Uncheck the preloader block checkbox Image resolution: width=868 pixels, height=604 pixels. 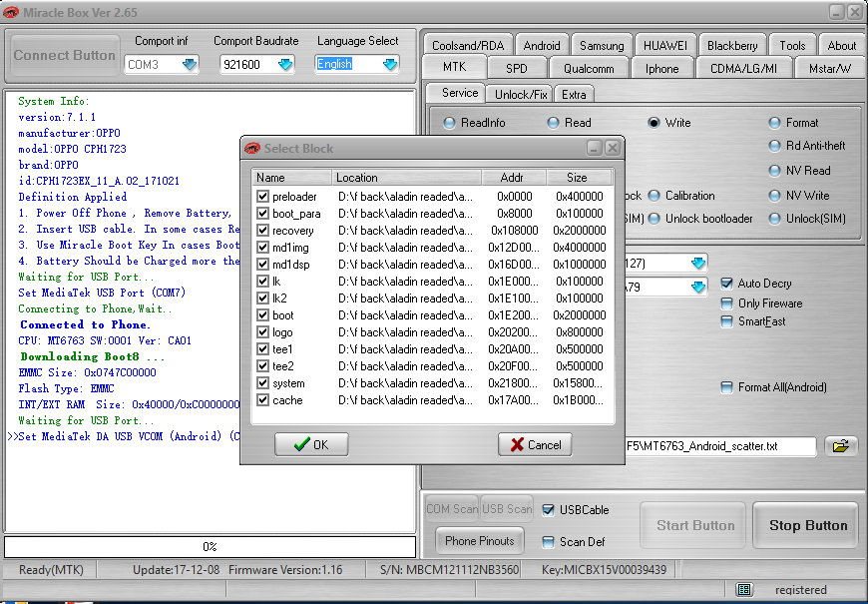pyautogui.click(x=263, y=197)
